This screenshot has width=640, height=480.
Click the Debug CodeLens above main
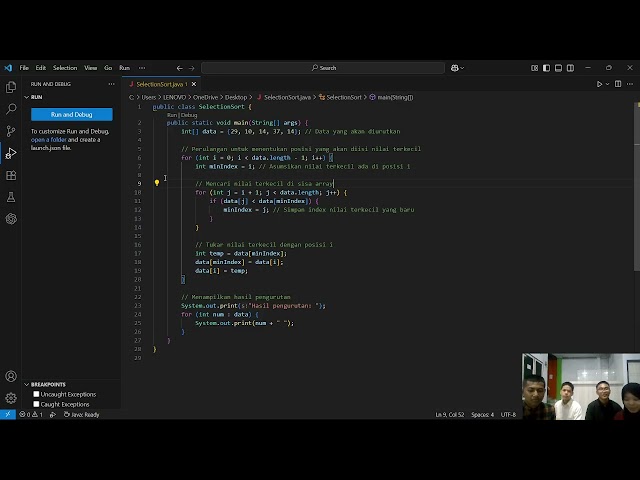point(189,115)
